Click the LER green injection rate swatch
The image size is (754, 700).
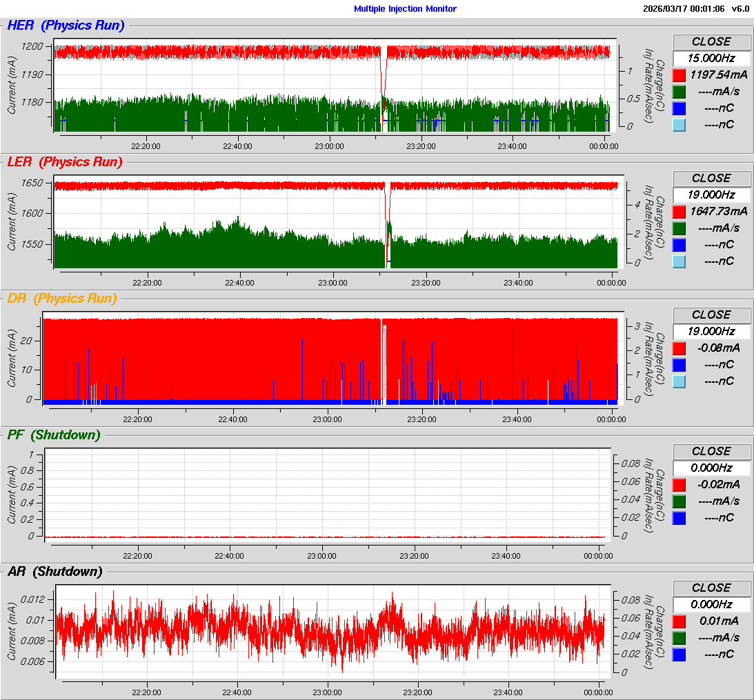click(679, 228)
